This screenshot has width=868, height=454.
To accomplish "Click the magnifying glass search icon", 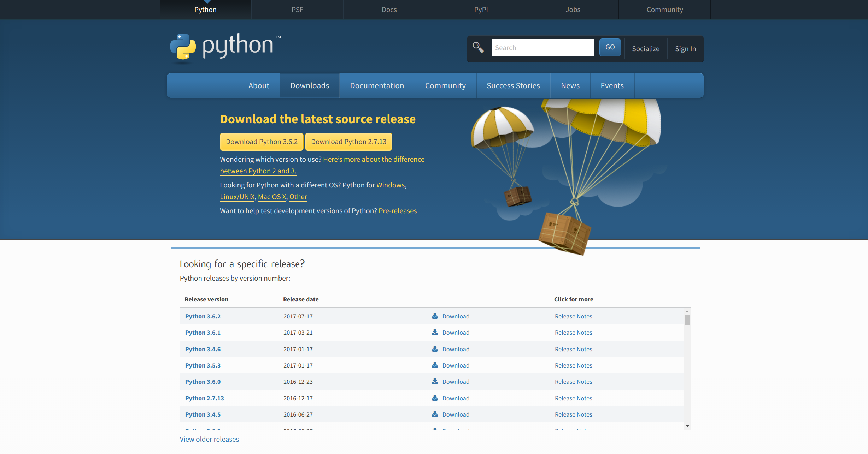I will pyautogui.click(x=478, y=47).
